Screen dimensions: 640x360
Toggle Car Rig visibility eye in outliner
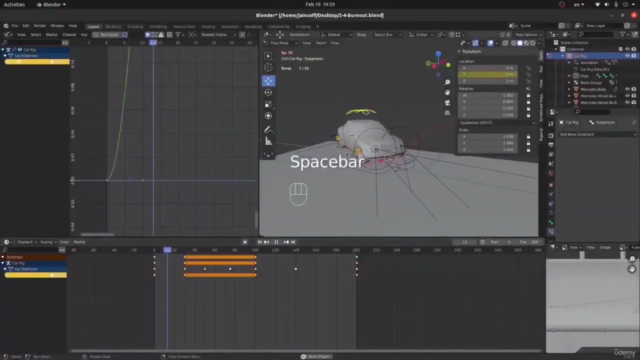click(627, 56)
